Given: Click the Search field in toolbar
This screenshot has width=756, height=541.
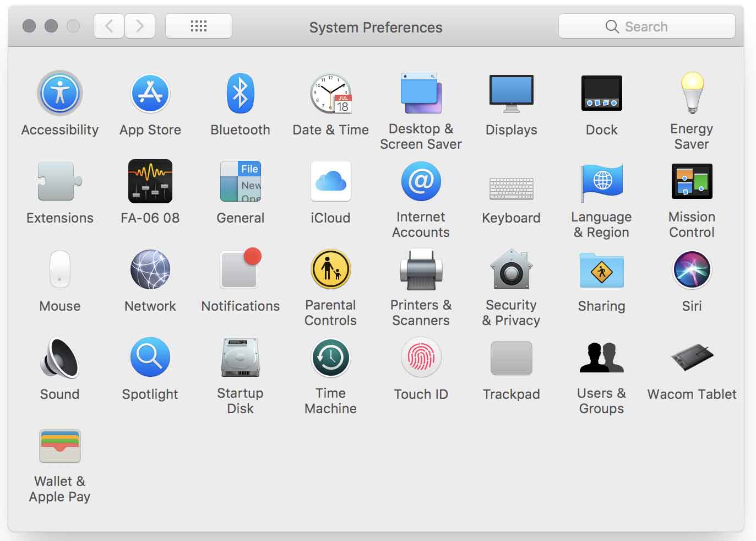Looking at the screenshot, I should point(646,26).
